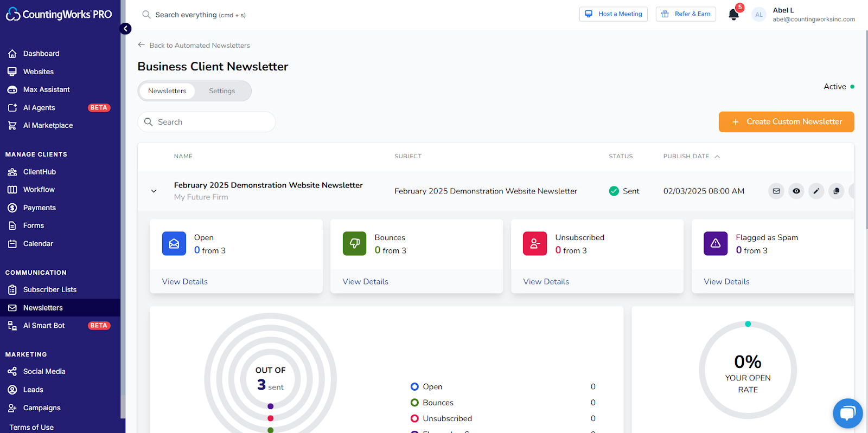Open Websites in the sidebar
The height and width of the screenshot is (433, 868).
pos(38,72)
